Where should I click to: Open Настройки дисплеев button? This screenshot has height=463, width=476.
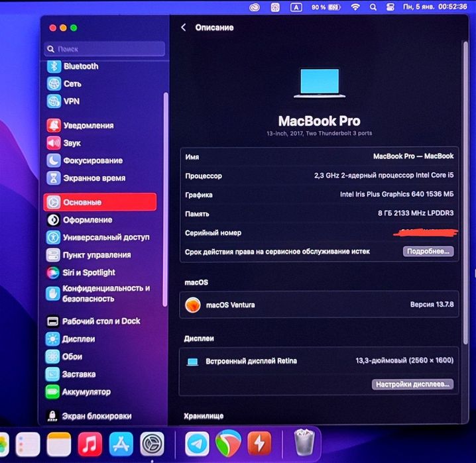(x=412, y=384)
